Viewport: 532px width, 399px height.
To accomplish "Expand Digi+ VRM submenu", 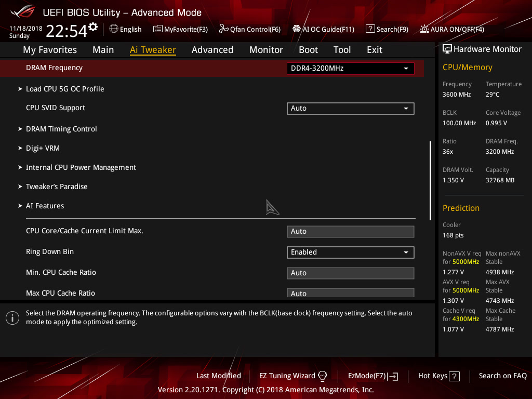I will click(x=43, y=148).
